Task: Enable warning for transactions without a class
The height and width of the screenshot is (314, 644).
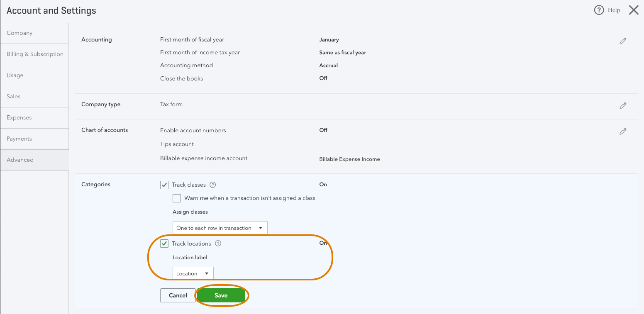Action: click(177, 198)
